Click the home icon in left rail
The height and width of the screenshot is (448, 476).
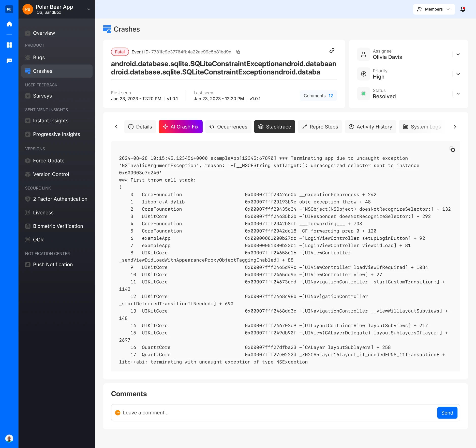9,24
